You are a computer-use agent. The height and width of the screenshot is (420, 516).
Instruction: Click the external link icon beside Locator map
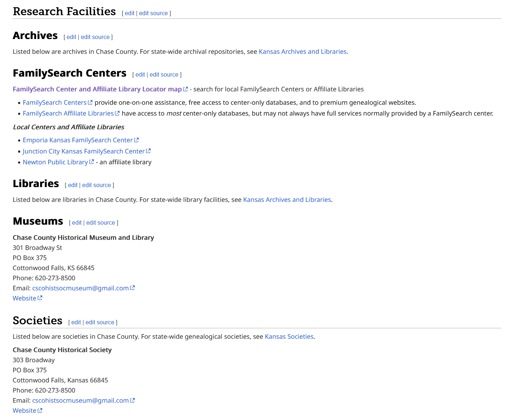(x=186, y=89)
